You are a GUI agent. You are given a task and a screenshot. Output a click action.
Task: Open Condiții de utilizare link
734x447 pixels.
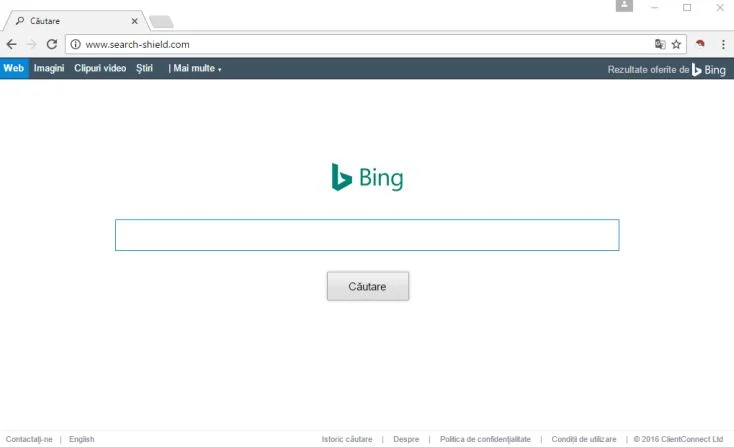coord(584,439)
